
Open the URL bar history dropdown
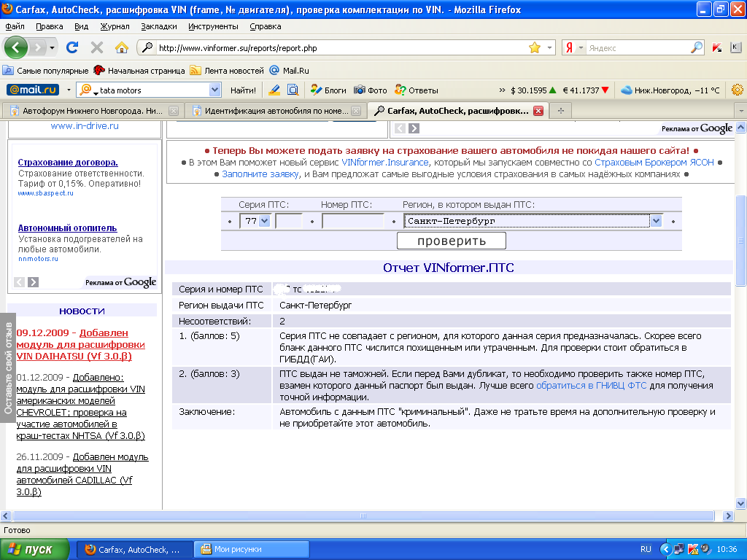[x=549, y=47]
